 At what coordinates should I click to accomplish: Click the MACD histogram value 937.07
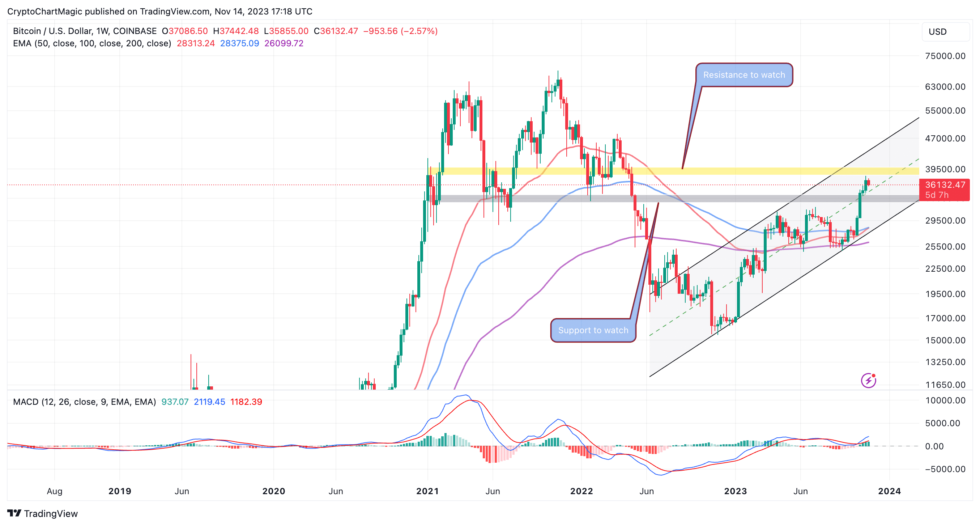175,402
